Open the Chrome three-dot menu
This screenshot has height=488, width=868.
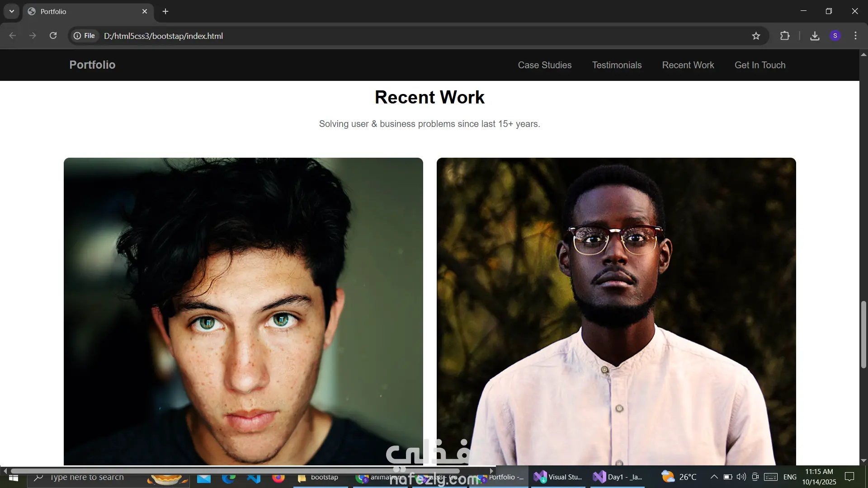(855, 36)
